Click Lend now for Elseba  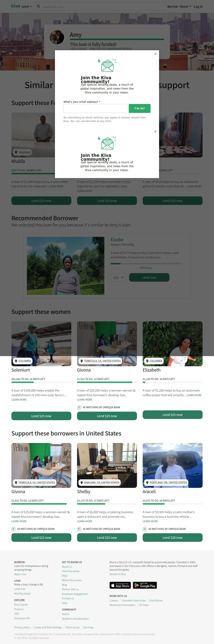click(149, 278)
